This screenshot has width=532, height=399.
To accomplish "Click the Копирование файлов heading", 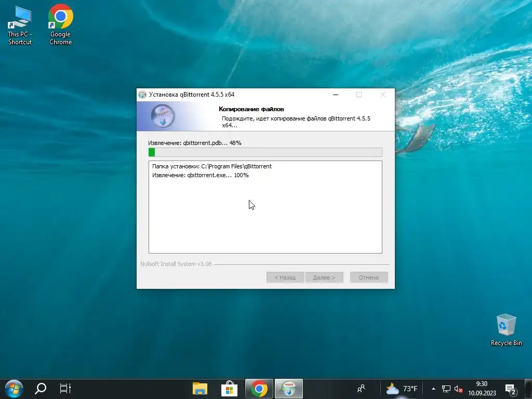I will pyautogui.click(x=251, y=109).
